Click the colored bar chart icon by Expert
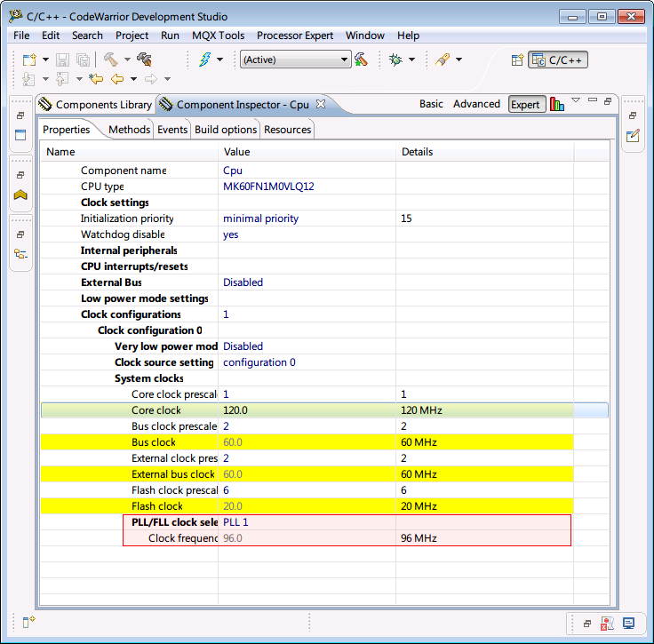This screenshot has width=654, height=644. (557, 104)
